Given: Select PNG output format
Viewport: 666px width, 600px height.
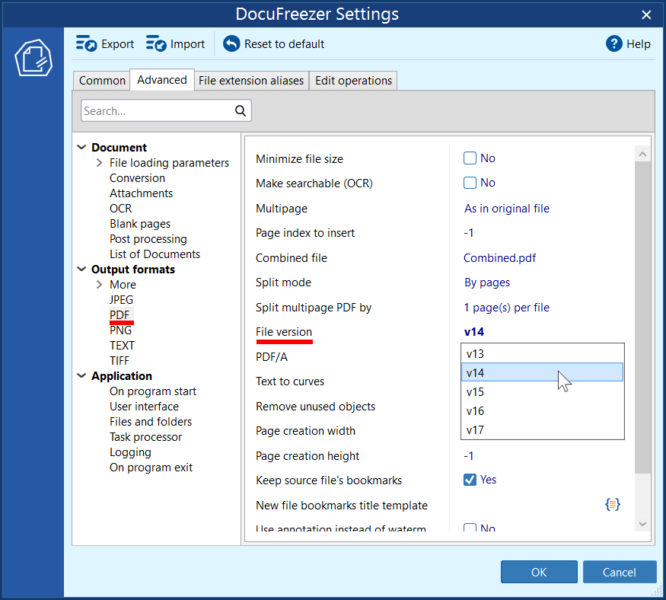Looking at the screenshot, I should (x=121, y=330).
